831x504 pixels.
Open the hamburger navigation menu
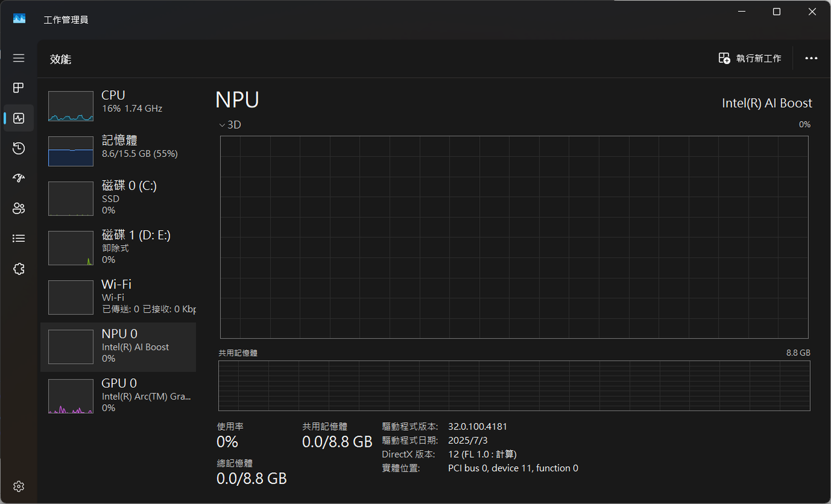click(19, 58)
